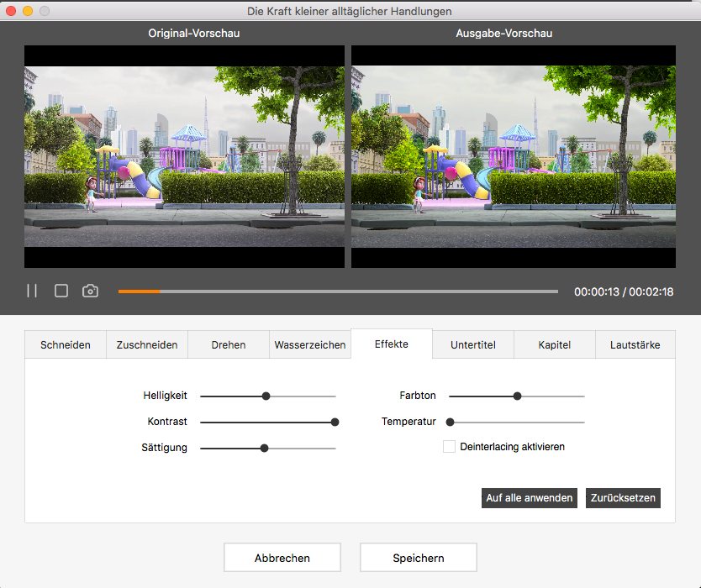Switch to the Schneiden tab
Screen dimensions: 701x588
point(64,344)
